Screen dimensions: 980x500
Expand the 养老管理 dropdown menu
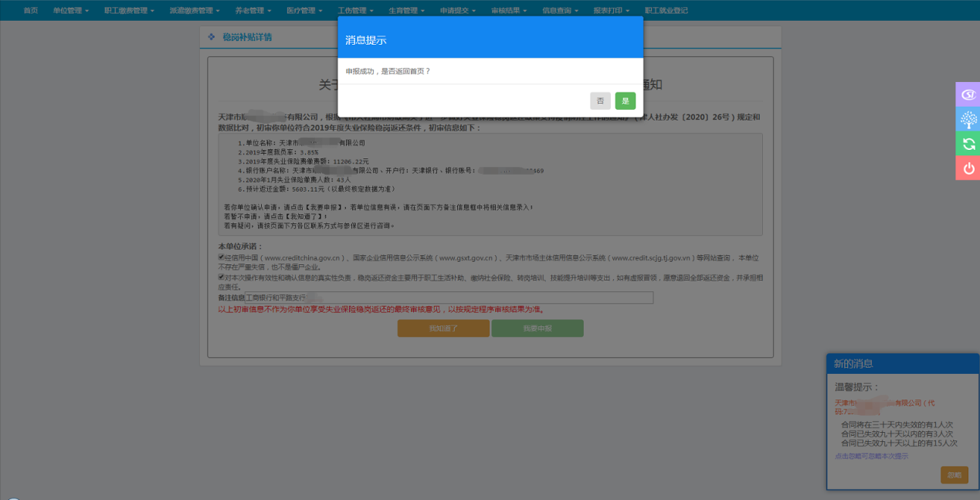[253, 11]
